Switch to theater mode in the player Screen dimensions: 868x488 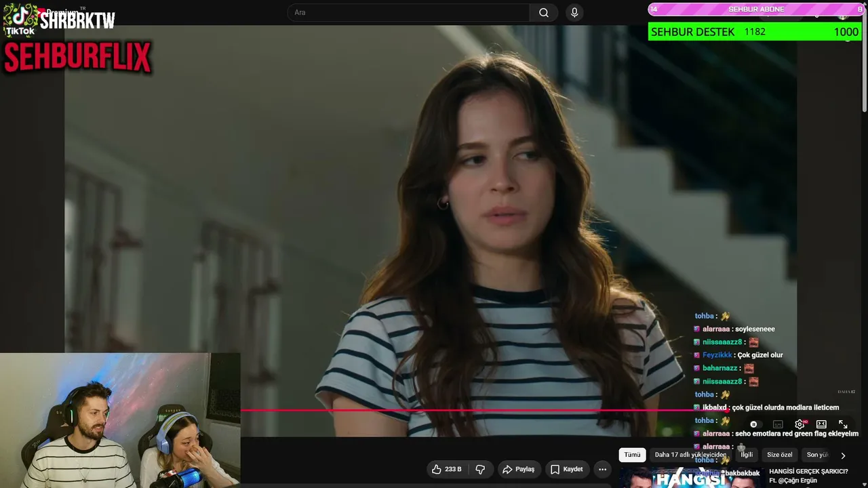click(821, 424)
